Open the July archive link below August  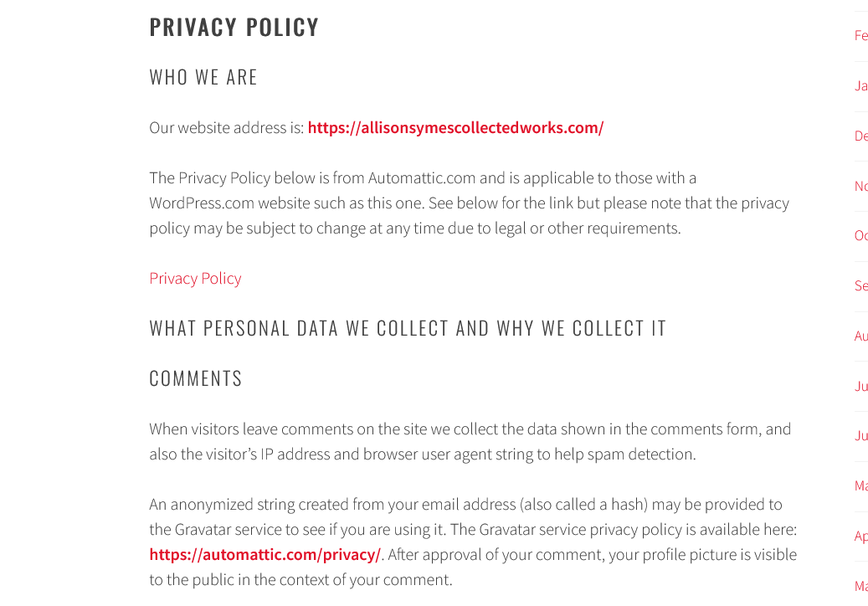pos(861,386)
